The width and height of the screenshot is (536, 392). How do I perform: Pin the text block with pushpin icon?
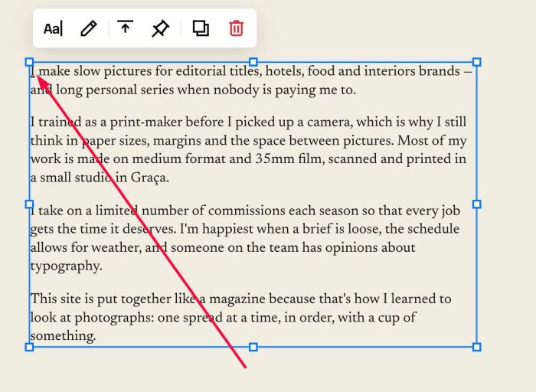(160, 28)
